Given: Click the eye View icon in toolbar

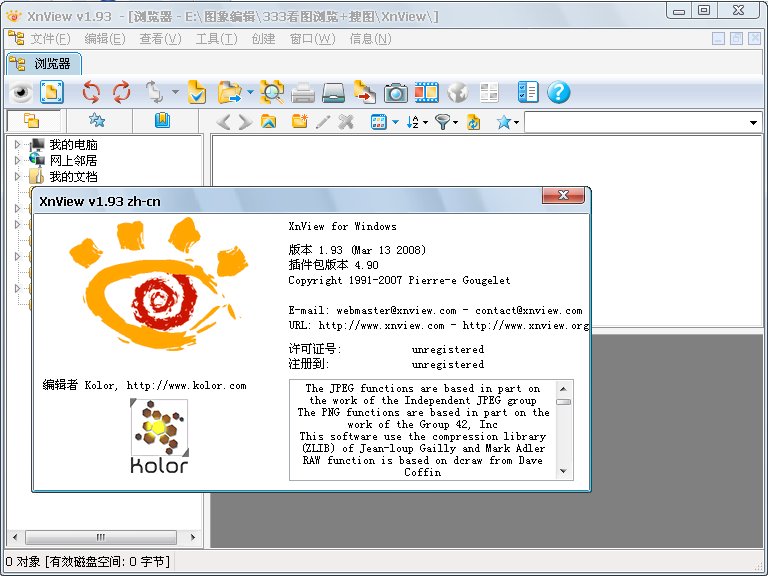Looking at the screenshot, I should click(x=21, y=92).
